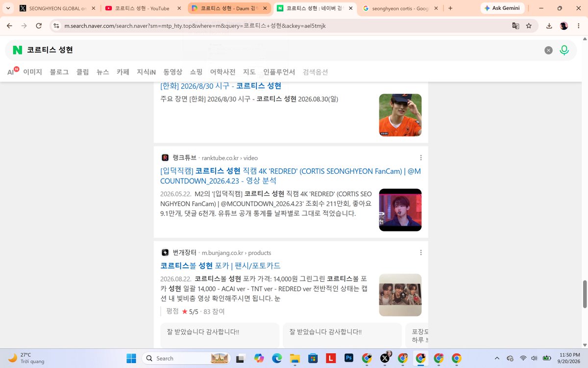Select the 어학사전 search category
Image resolution: width=588 pixels, height=368 pixels.
[x=223, y=72]
